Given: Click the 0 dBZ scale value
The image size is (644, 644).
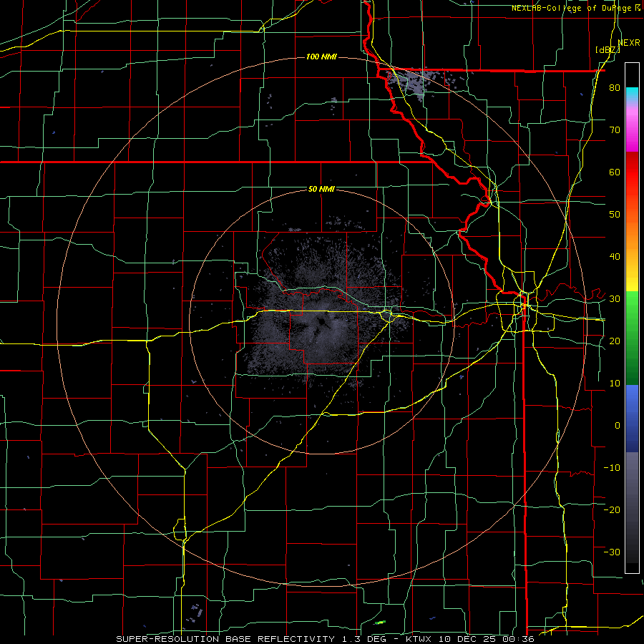Looking at the screenshot, I should [618, 426].
